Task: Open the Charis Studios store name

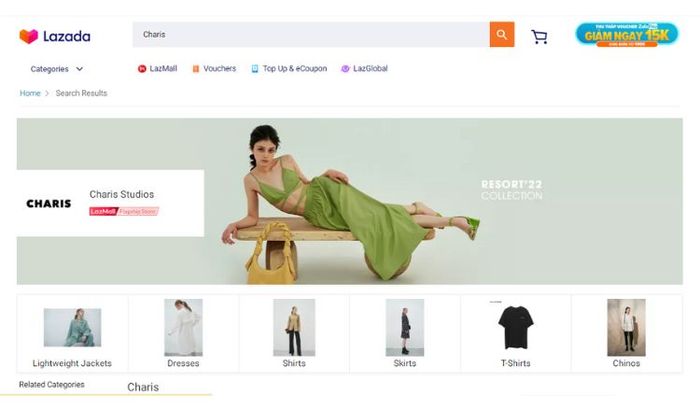Action: tap(121, 195)
